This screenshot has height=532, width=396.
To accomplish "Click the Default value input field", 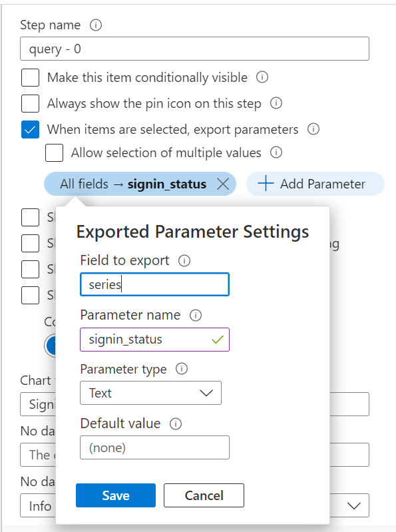I will pyautogui.click(x=154, y=447).
